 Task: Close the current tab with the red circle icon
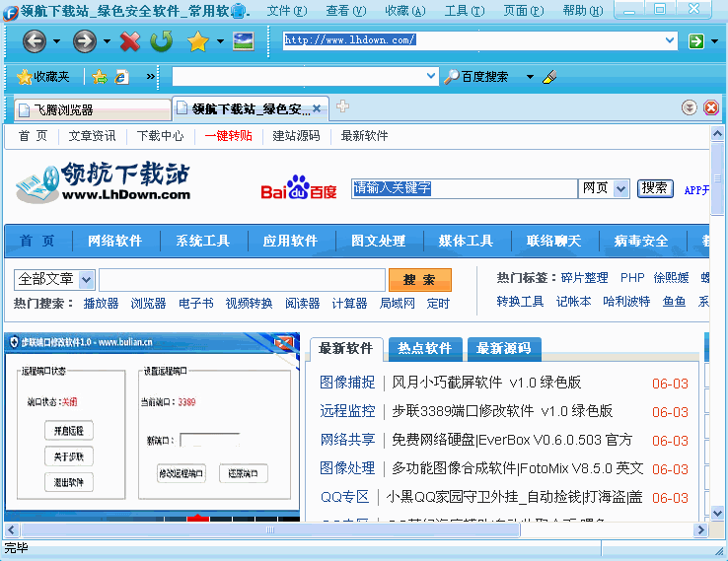tap(711, 107)
